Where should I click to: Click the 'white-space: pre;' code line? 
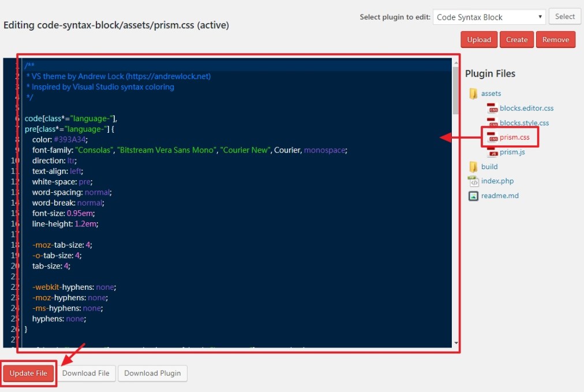point(62,181)
